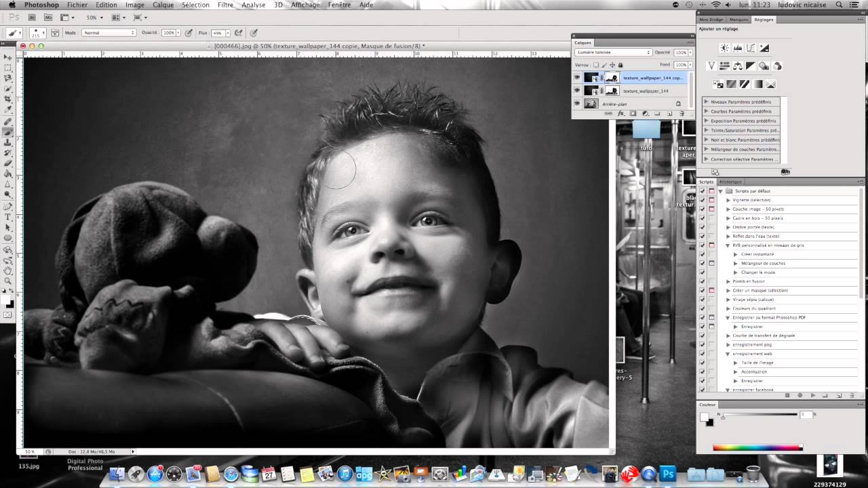
Task: Toggle visibility of texture_wallpaper_144 layer
Action: [577, 90]
